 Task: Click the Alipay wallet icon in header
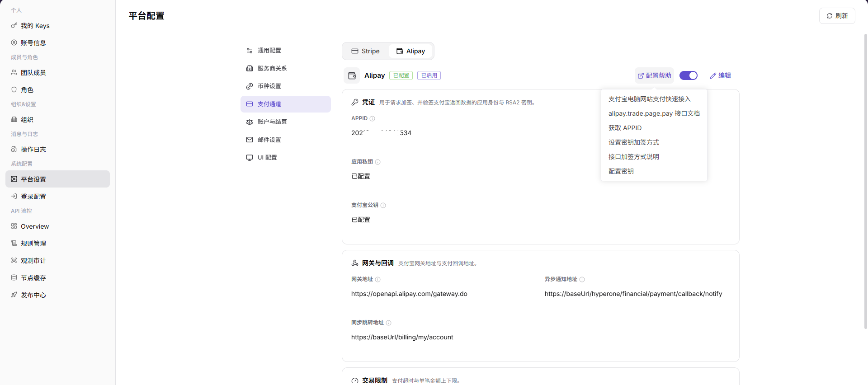[352, 75]
